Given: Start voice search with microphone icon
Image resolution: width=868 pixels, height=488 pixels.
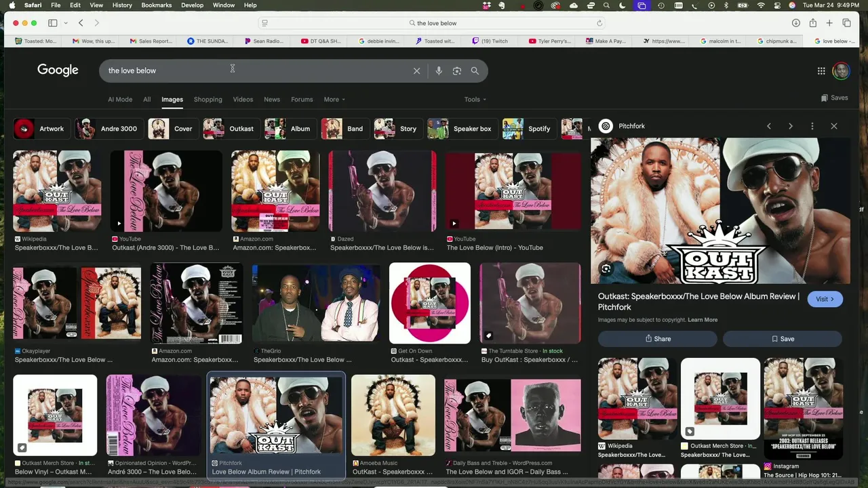Looking at the screenshot, I should click(x=439, y=70).
